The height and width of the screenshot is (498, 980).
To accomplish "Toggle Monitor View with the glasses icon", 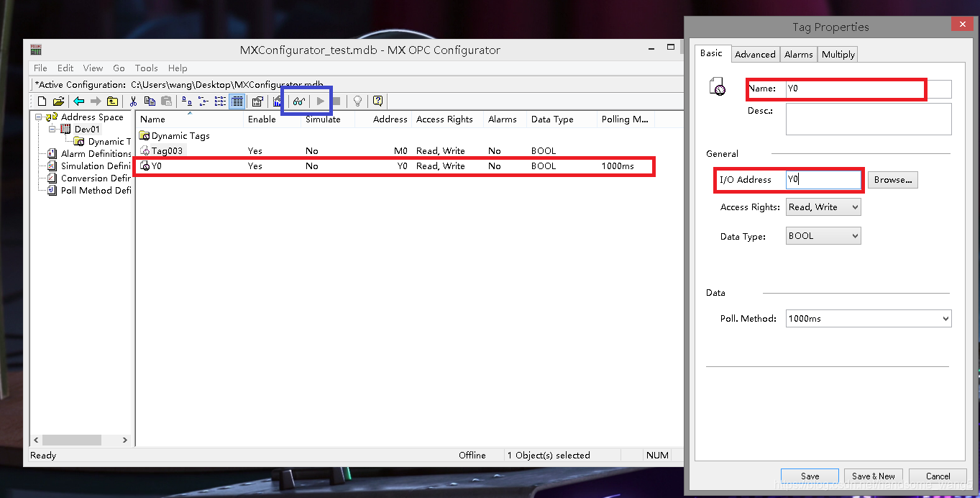I will click(298, 101).
